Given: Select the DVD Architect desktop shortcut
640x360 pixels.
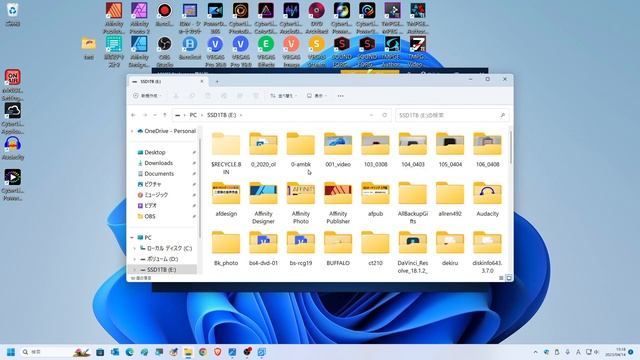Looking at the screenshot, I should click(317, 18).
